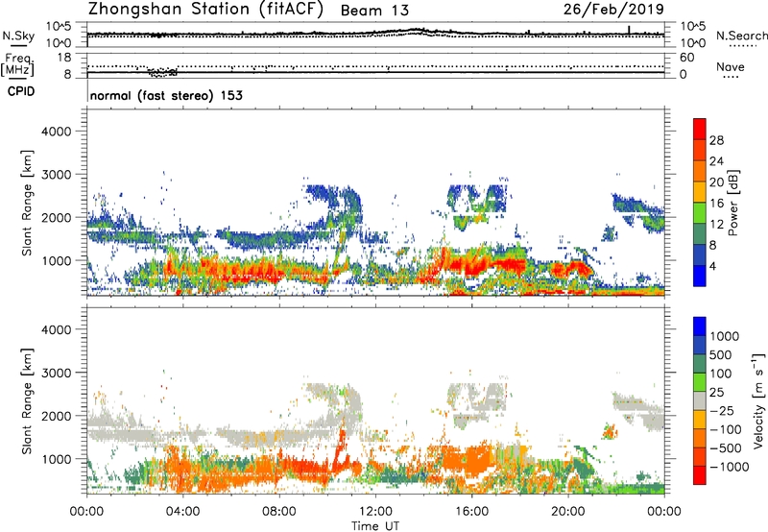Click the '28' tick on power colorbar
This screenshot has width=768, height=532.
pyautogui.click(x=716, y=140)
